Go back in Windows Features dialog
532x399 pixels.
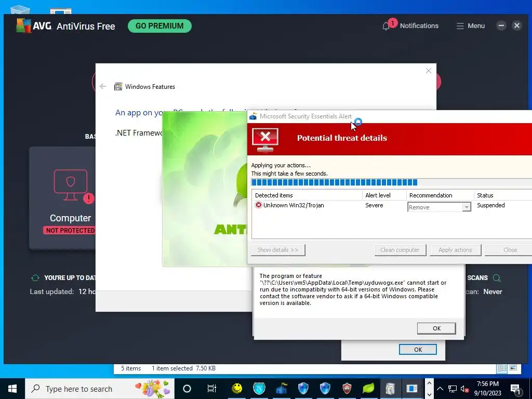[x=103, y=86]
